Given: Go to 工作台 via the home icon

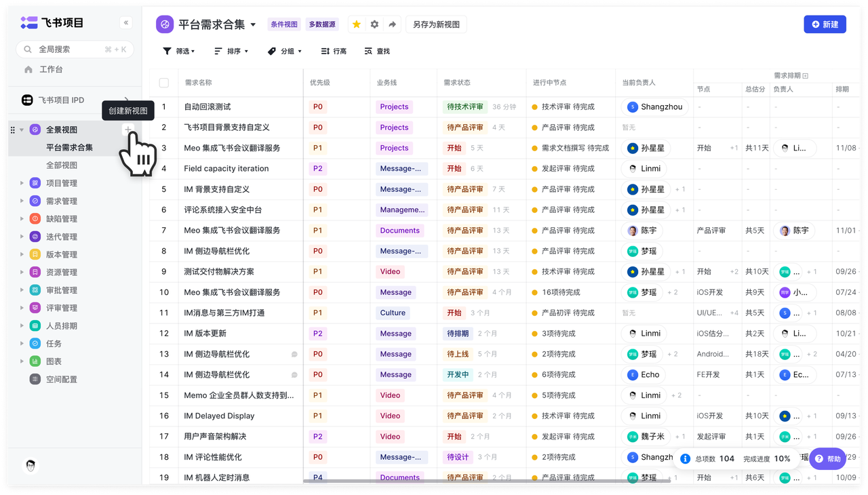Looking at the screenshot, I should point(28,69).
